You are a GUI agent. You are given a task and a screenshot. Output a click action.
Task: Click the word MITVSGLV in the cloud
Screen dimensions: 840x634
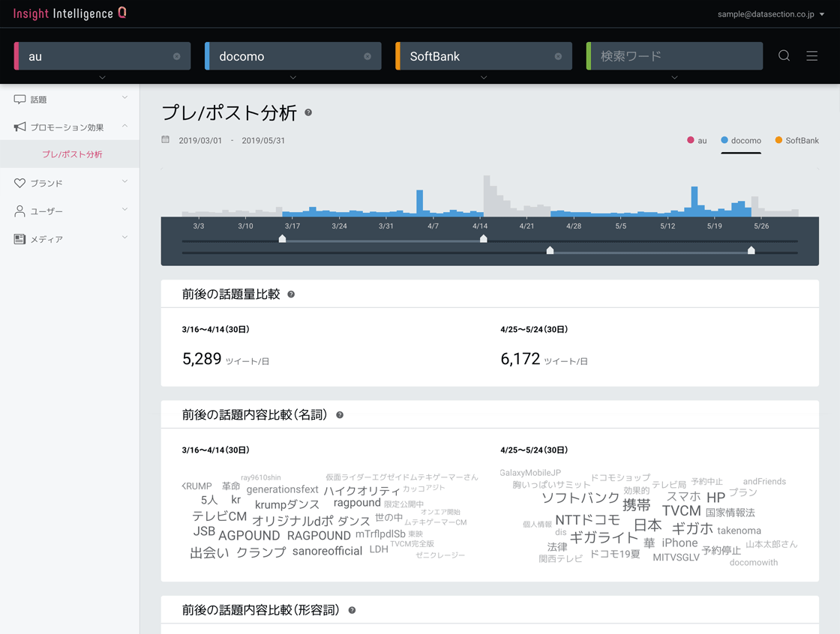(676, 558)
